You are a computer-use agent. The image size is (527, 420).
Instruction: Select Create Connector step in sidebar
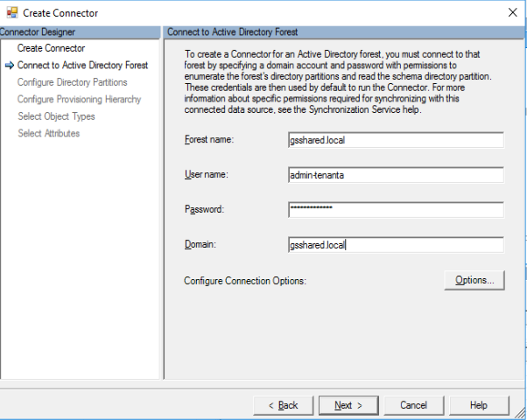(51, 48)
